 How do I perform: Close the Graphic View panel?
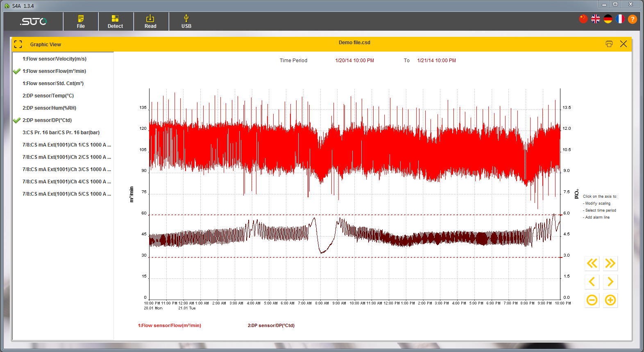tap(623, 44)
